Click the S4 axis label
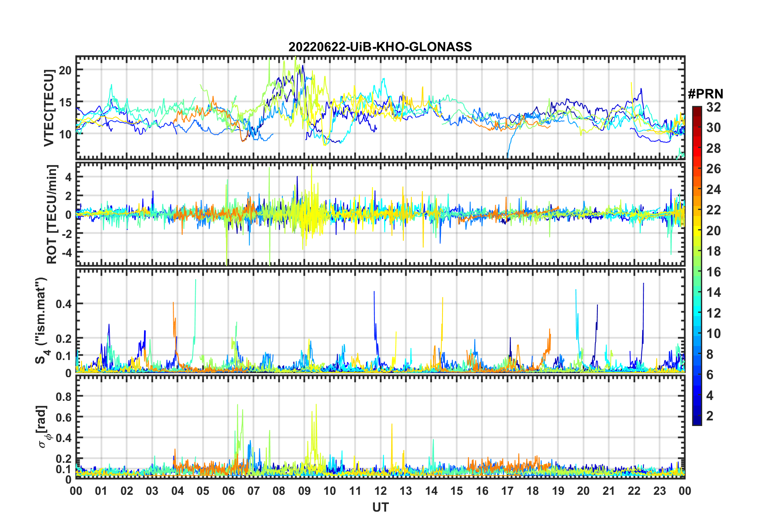 (42, 321)
